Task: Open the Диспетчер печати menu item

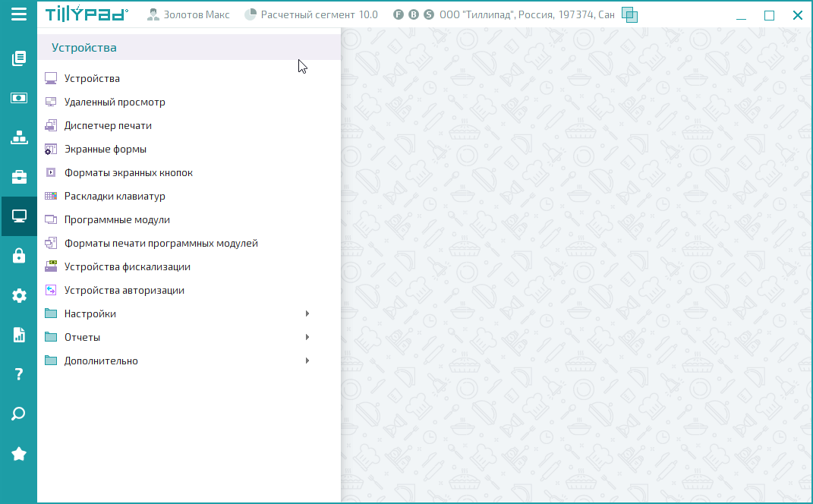Action: 108,125
